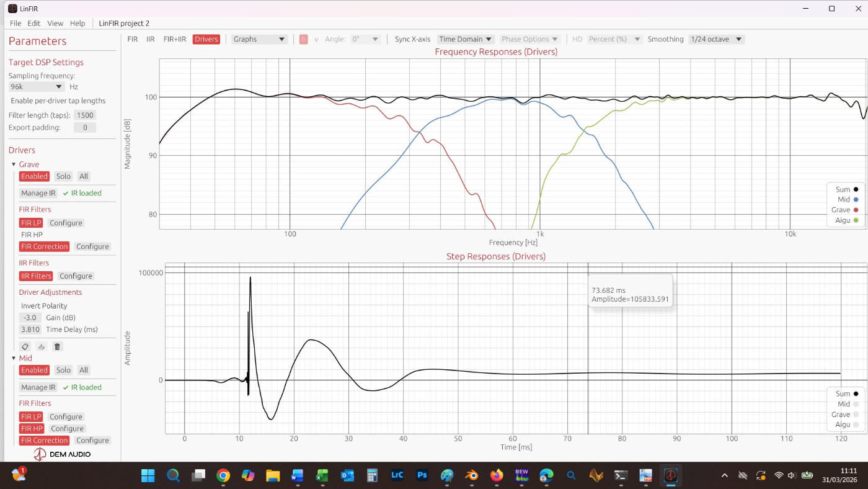Collapse the Grave driver section
Viewport: 868px width, 489px height.
(x=14, y=164)
